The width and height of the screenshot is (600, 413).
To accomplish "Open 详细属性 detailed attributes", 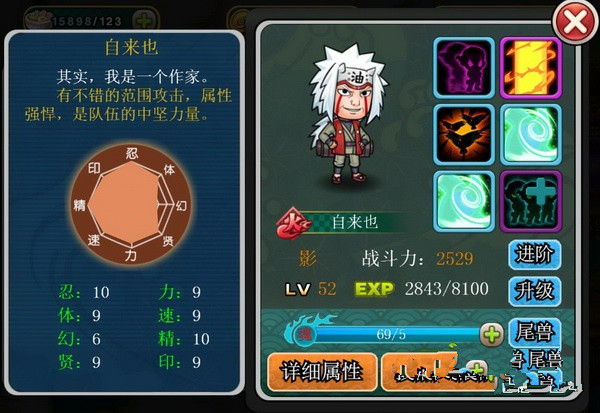I will tap(322, 372).
